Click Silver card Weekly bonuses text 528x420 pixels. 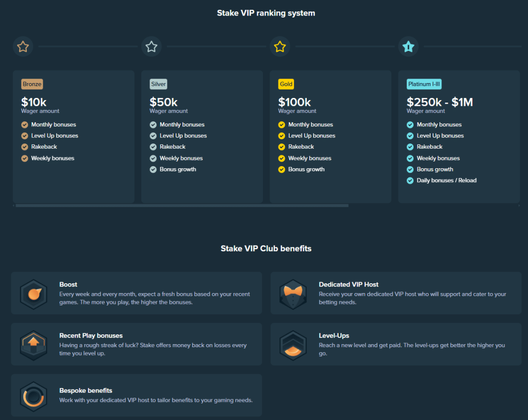(x=181, y=158)
